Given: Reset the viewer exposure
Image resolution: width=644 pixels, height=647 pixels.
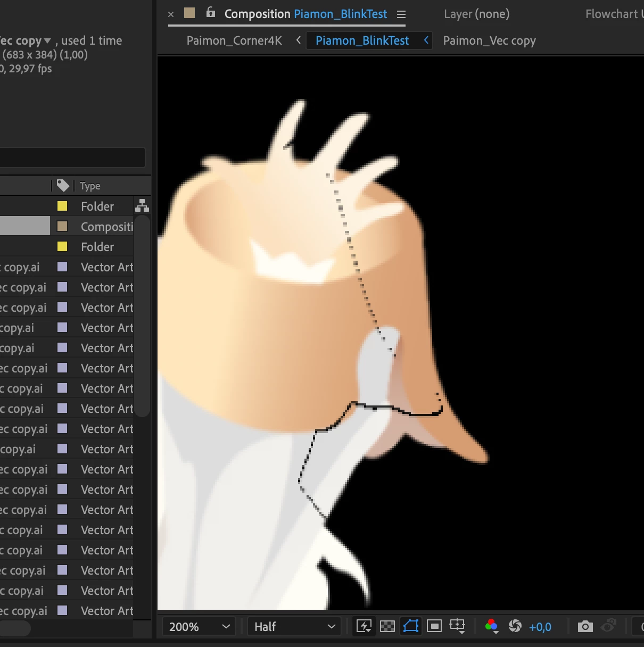Looking at the screenshot, I should coord(515,626).
